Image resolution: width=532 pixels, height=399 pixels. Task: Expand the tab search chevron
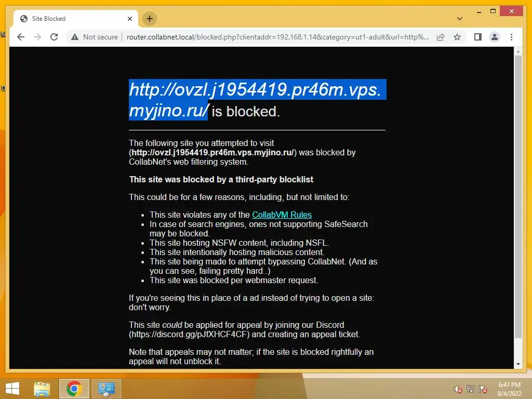click(459, 19)
